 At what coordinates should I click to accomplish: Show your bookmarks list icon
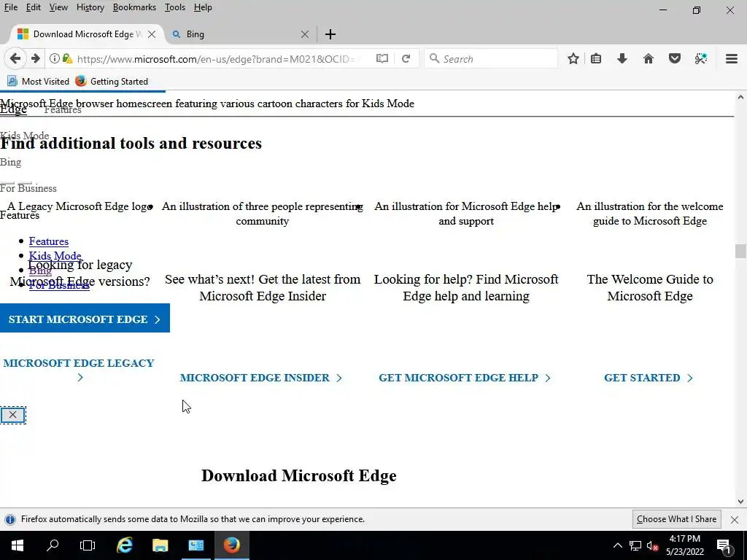[x=596, y=58]
